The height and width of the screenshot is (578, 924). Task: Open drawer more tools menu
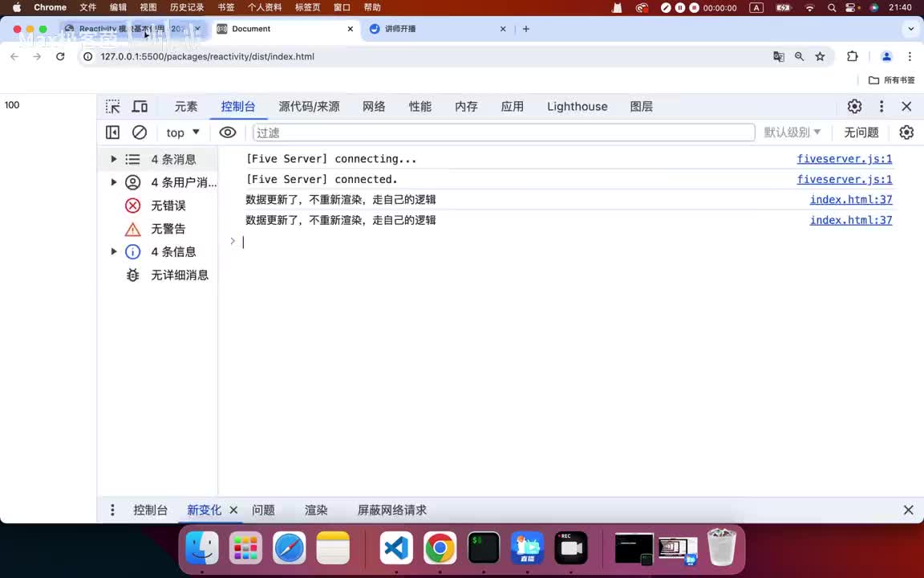point(112,511)
